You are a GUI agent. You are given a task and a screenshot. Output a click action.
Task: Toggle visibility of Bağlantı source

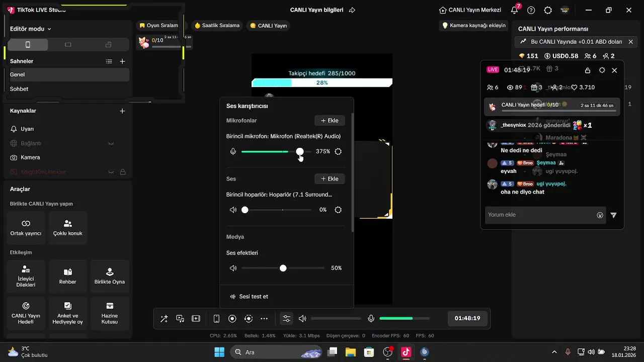pyautogui.click(x=111, y=143)
